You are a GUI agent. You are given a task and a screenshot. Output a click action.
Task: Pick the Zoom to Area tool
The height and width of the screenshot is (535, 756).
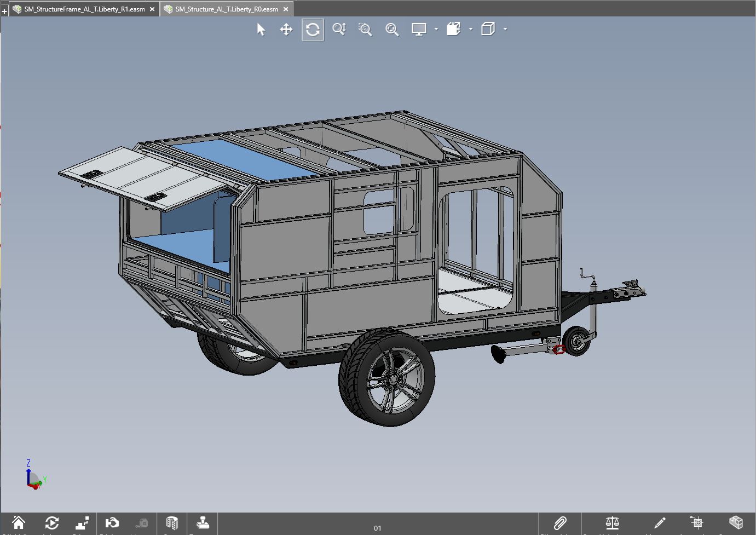click(365, 30)
